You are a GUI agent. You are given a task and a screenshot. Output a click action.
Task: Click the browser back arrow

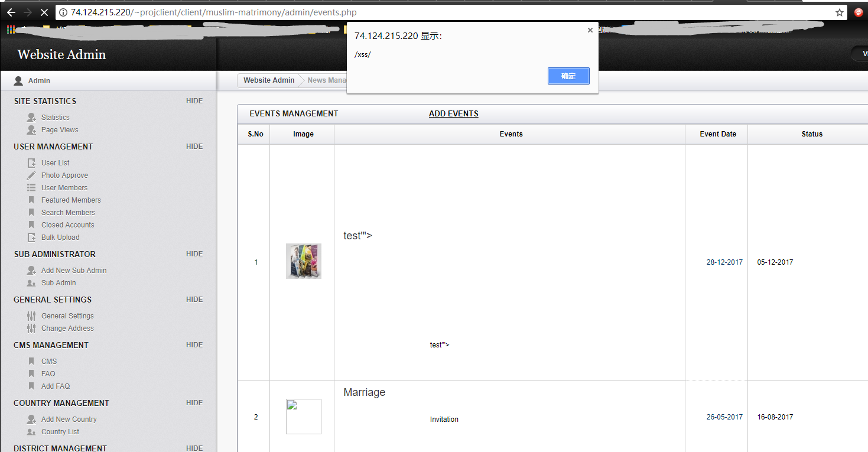point(11,12)
